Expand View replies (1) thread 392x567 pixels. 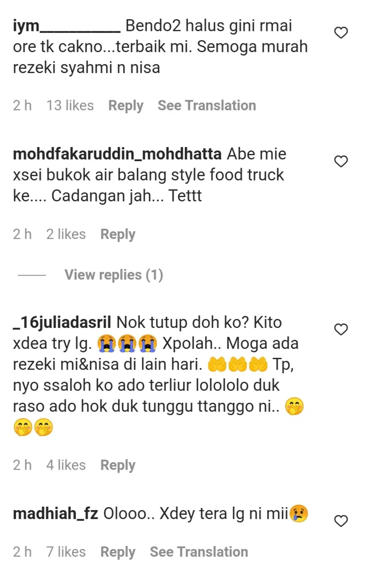click(x=114, y=275)
